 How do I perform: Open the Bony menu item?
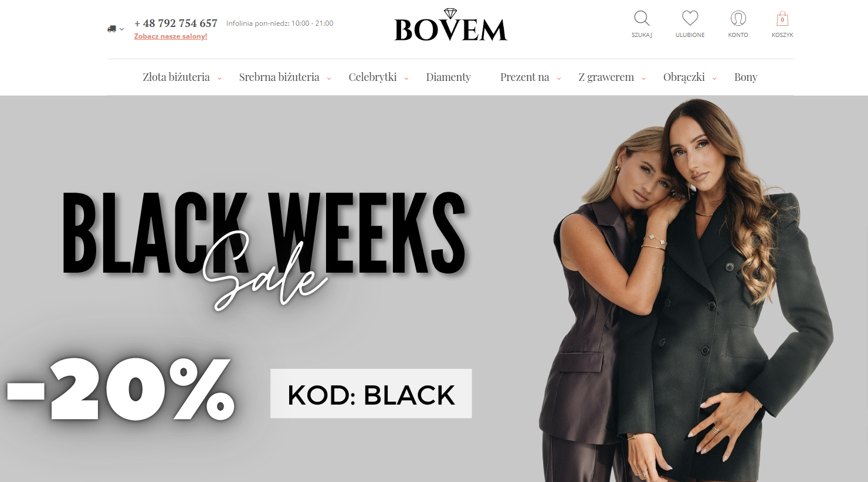coord(745,77)
